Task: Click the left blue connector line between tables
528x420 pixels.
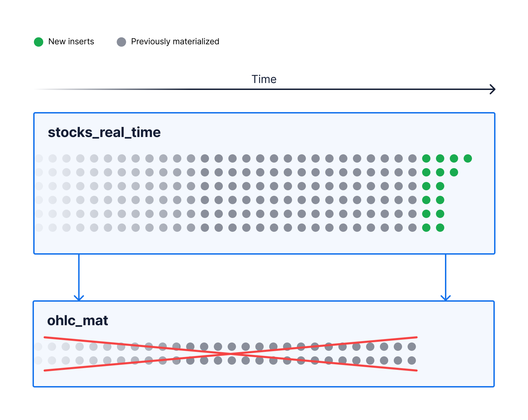Action: (x=79, y=275)
